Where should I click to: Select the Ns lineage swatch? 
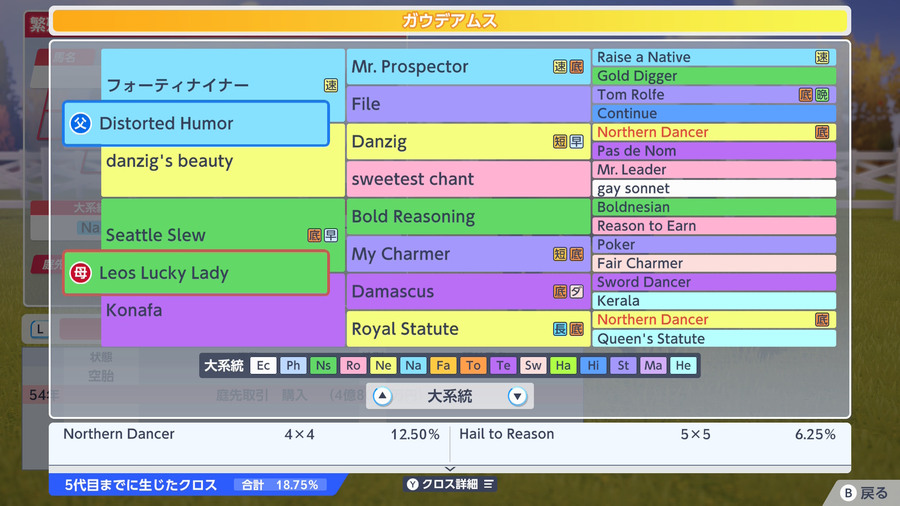(x=323, y=365)
